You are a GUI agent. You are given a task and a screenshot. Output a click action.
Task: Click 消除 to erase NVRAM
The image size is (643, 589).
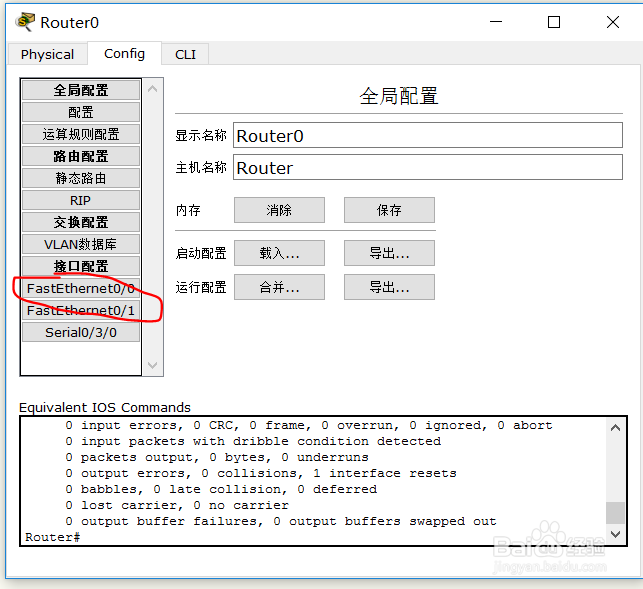coord(279,210)
